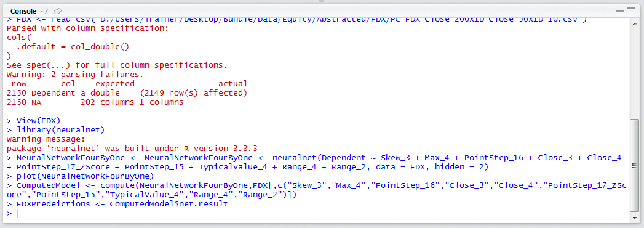Click the 'cols(' output line
644x228 pixels.
coord(18,38)
